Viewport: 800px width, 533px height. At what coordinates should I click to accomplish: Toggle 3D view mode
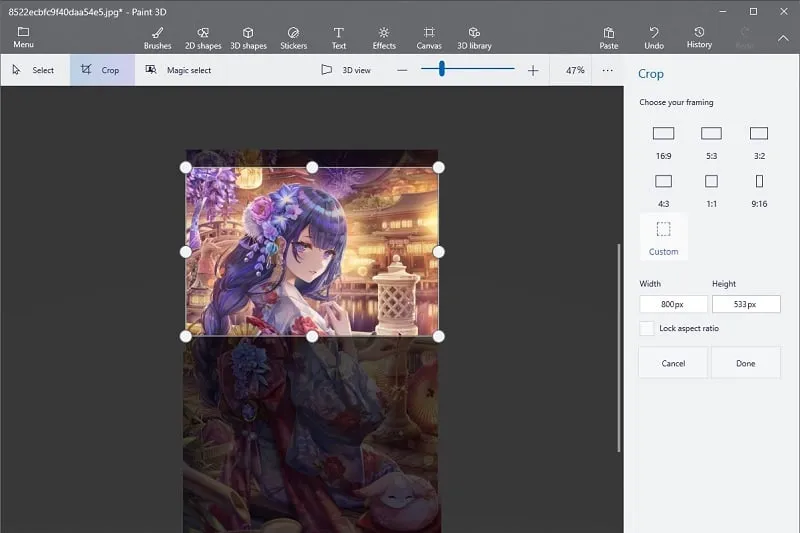(x=346, y=70)
